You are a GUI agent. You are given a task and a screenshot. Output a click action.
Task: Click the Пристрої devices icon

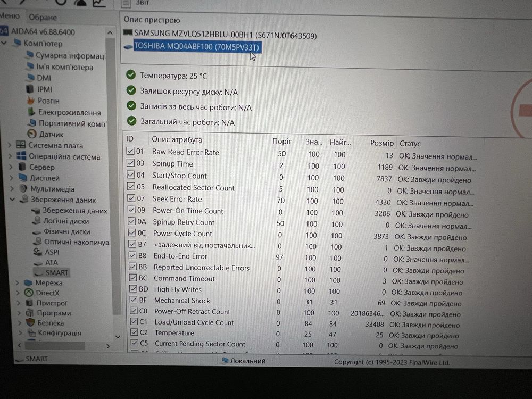[29, 303]
